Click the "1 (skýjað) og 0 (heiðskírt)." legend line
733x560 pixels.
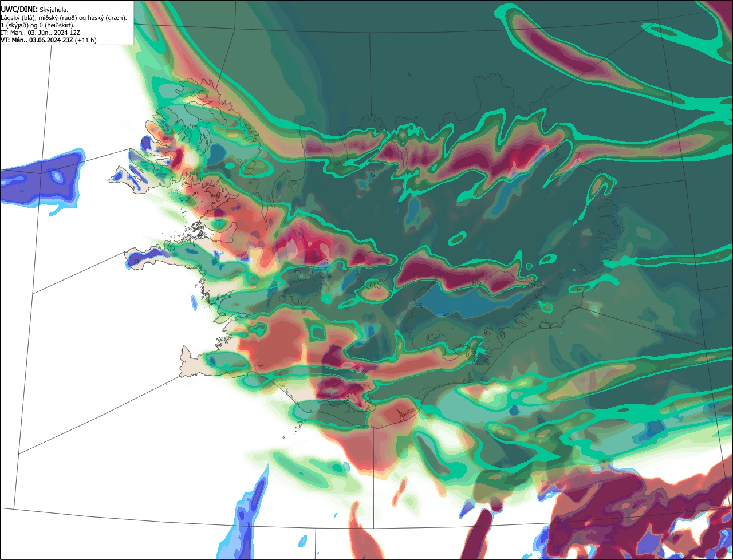(38, 25)
